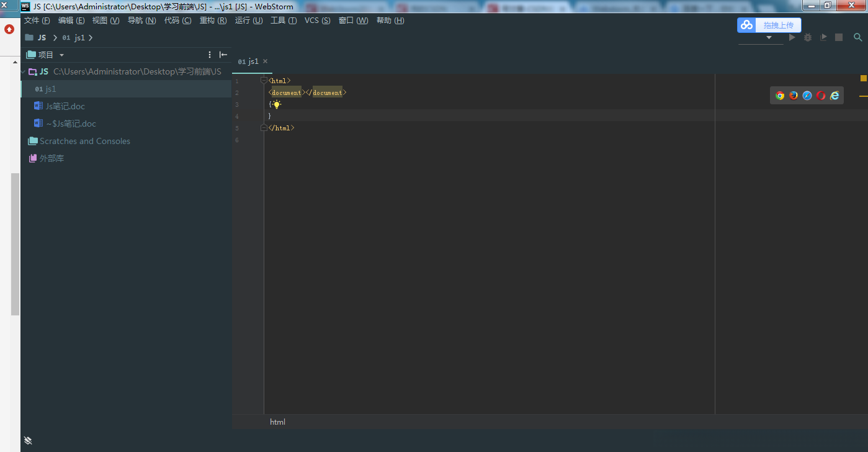Preview the file in Opera browser
Viewport: 868px width, 452px height.
821,96
